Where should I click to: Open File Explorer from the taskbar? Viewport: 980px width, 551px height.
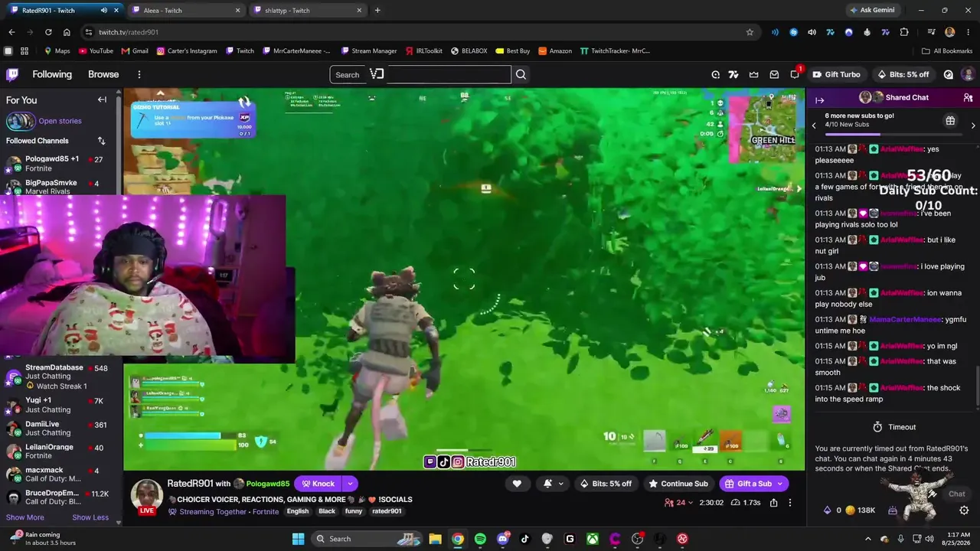435,539
